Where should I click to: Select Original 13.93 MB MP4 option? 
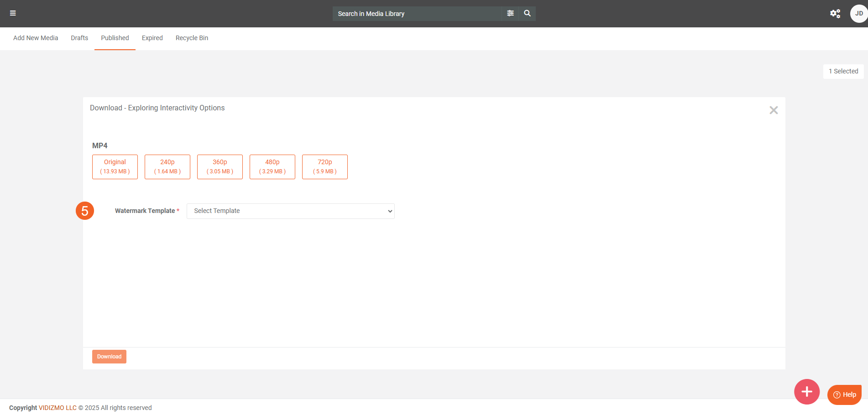[x=115, y=167]
